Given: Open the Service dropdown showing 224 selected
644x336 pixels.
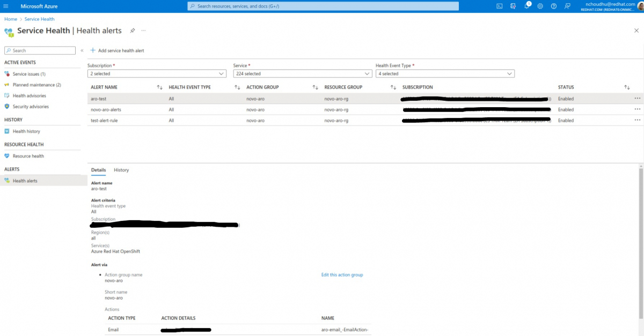Looking at the screenshot, I should tap(302, 73).
